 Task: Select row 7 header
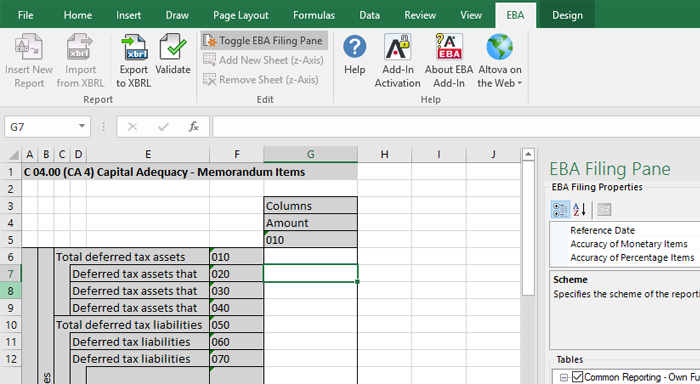coord(11,274)
